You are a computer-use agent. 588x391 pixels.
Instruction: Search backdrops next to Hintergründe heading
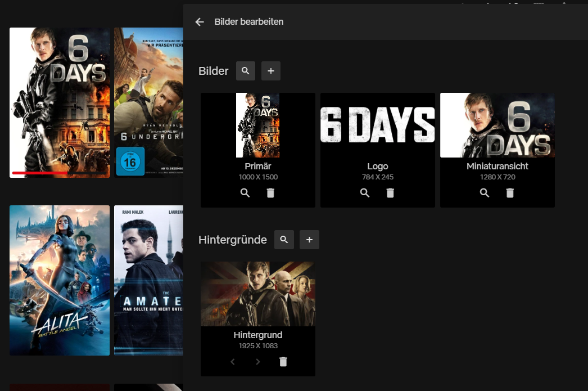[284, 240]
